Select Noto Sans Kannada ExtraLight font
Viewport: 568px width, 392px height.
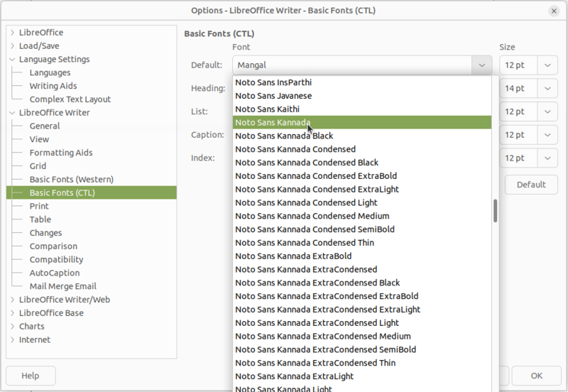pos(362,377)
